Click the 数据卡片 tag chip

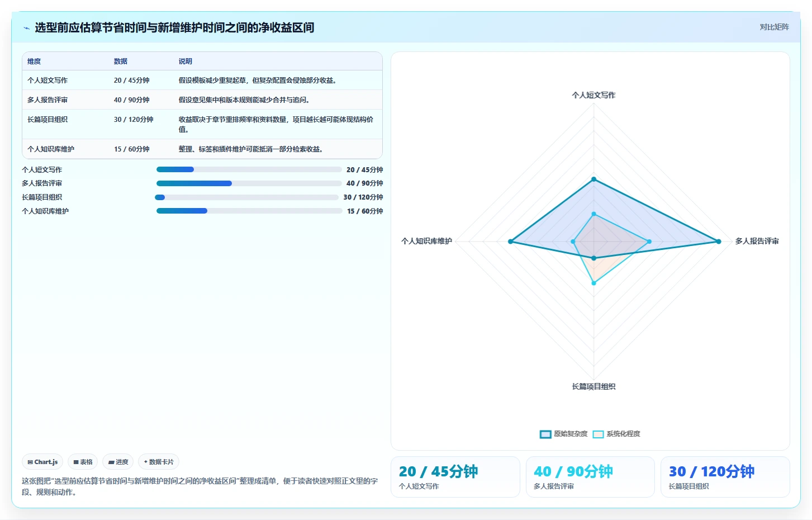(x=159, y=462)
